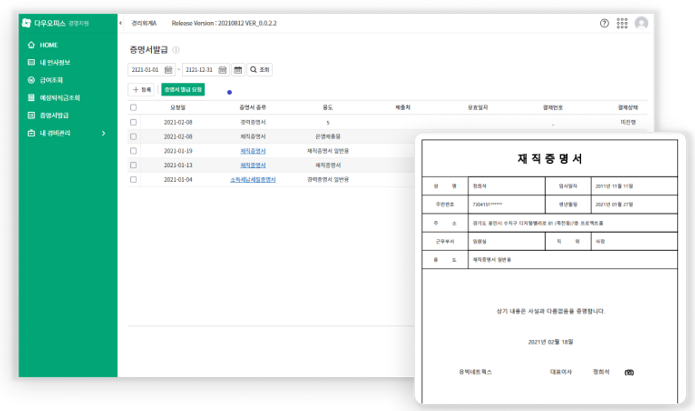Check the 2021-01-13 row checkbox
Image resolution: width=695 pixels, height=411 pixels.
click(133, 165)
